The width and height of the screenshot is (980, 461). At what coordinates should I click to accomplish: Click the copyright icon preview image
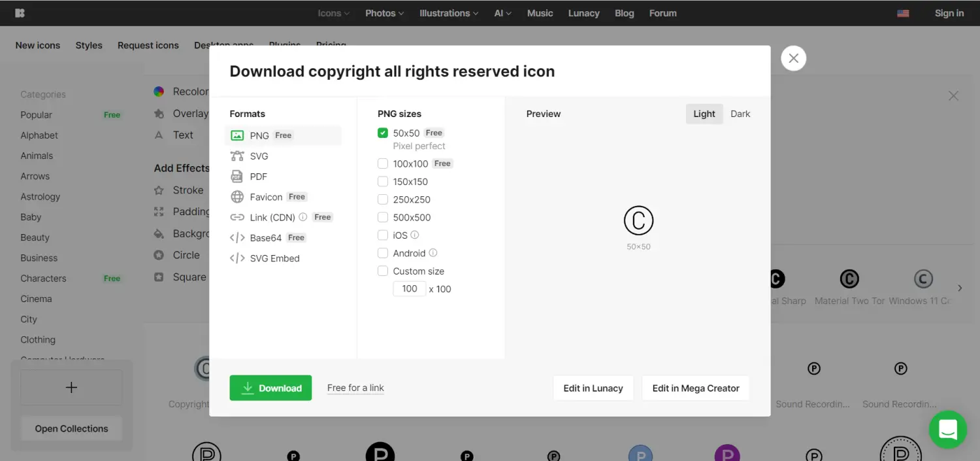pyautogui.click(x=638, y=220)
